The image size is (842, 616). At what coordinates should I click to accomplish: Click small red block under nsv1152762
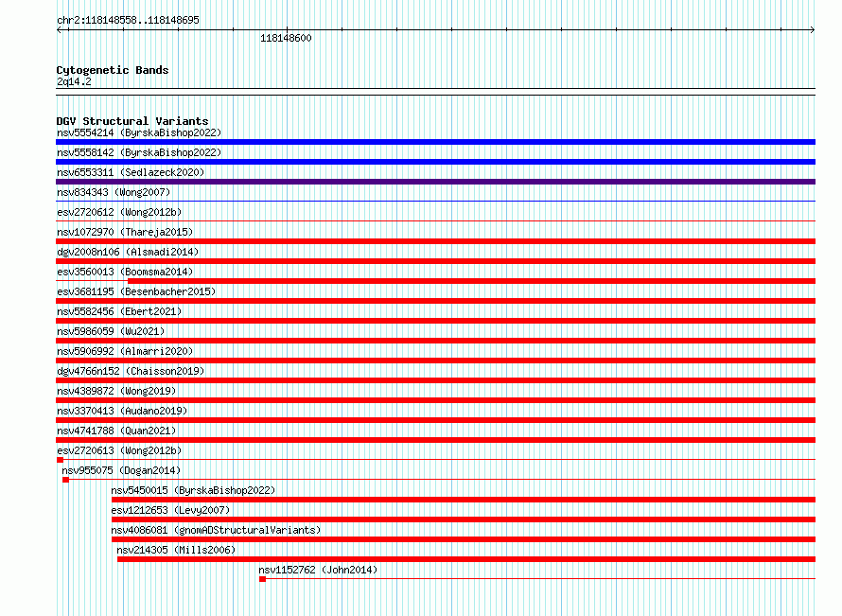(263, 579)
